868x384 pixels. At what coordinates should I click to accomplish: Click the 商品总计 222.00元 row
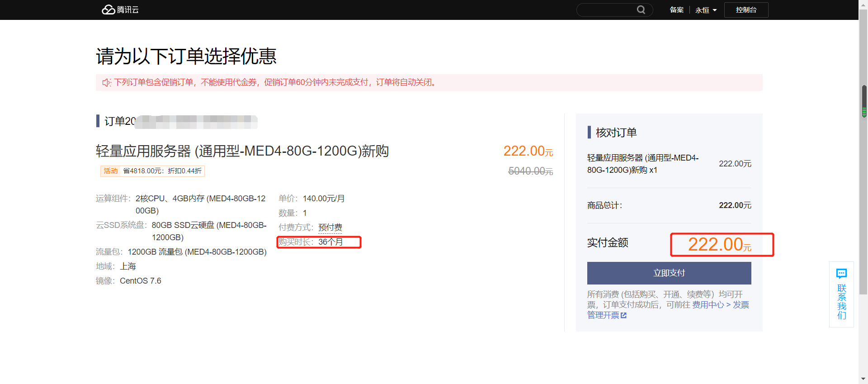click(x=669, y=205)
